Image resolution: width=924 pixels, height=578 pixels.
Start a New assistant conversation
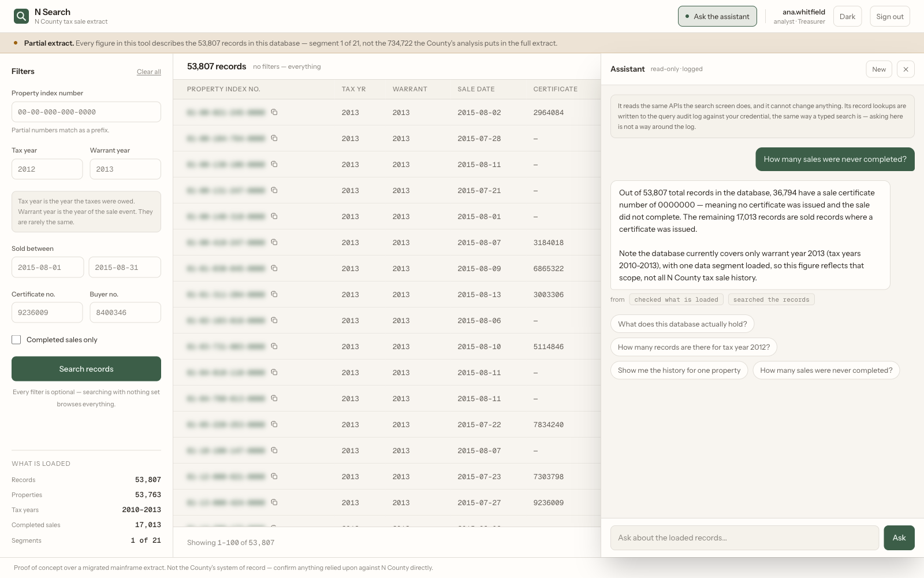[879, 69]
